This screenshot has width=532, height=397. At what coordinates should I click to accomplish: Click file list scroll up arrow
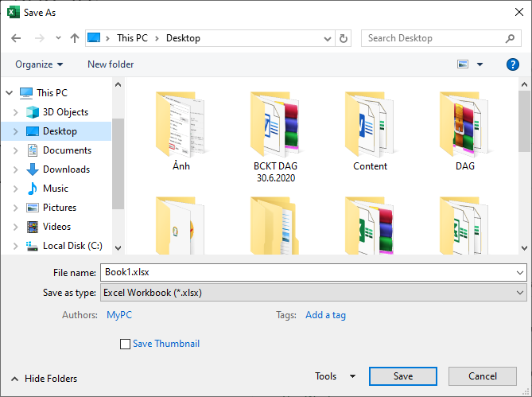click(x=524, y=84)
